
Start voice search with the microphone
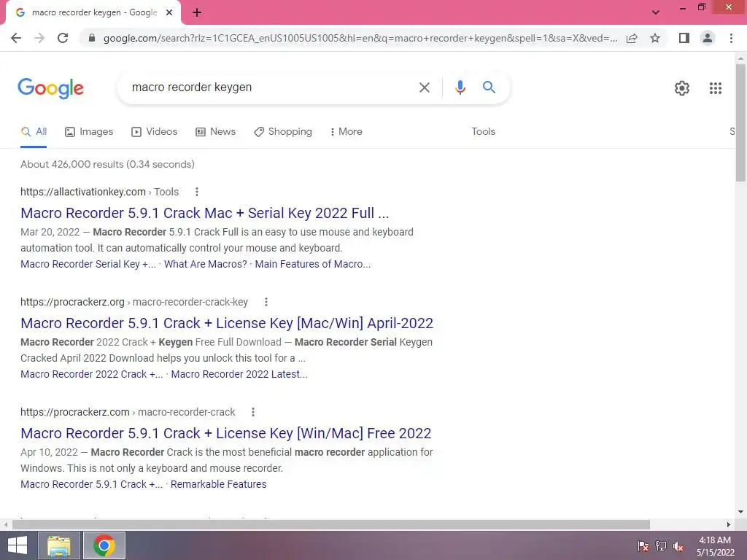point(460,87)
